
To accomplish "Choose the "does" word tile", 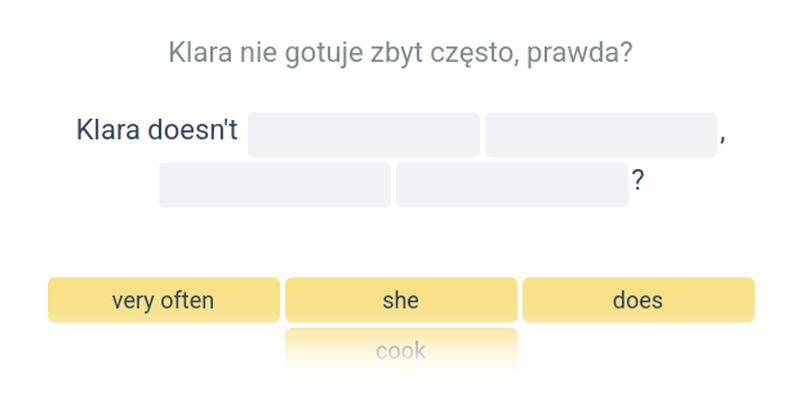I will [x=638, y=300].
